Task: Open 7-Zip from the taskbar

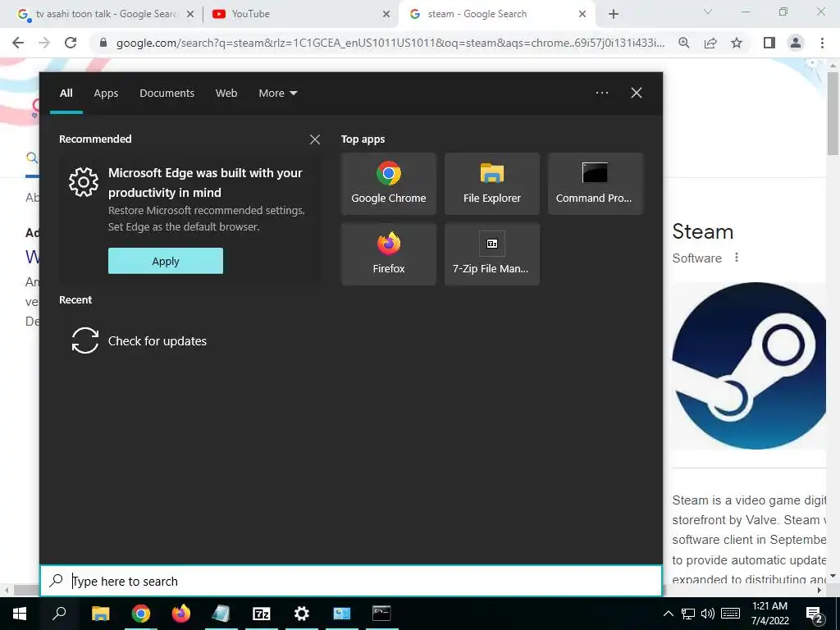Action: point(261,614)
